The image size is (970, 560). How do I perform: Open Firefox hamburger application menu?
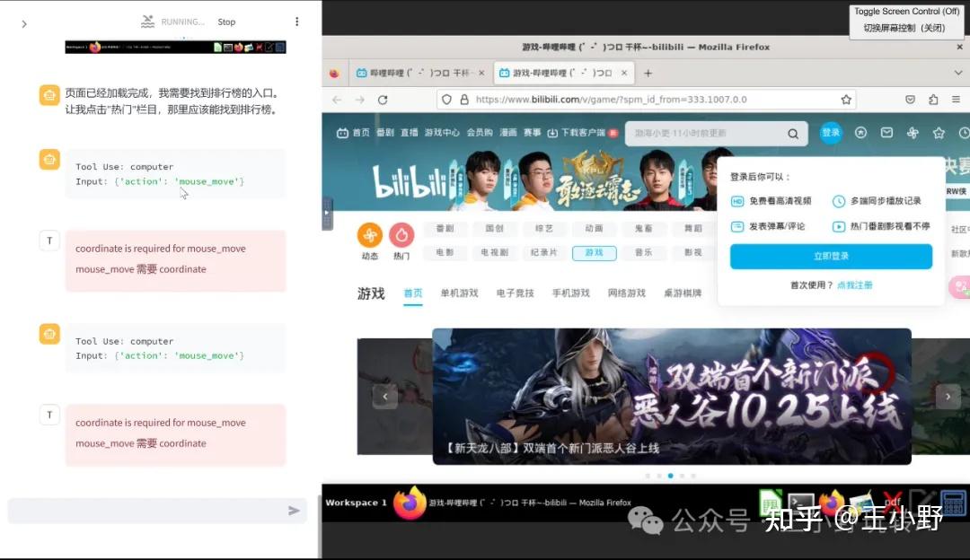(956, 100)
